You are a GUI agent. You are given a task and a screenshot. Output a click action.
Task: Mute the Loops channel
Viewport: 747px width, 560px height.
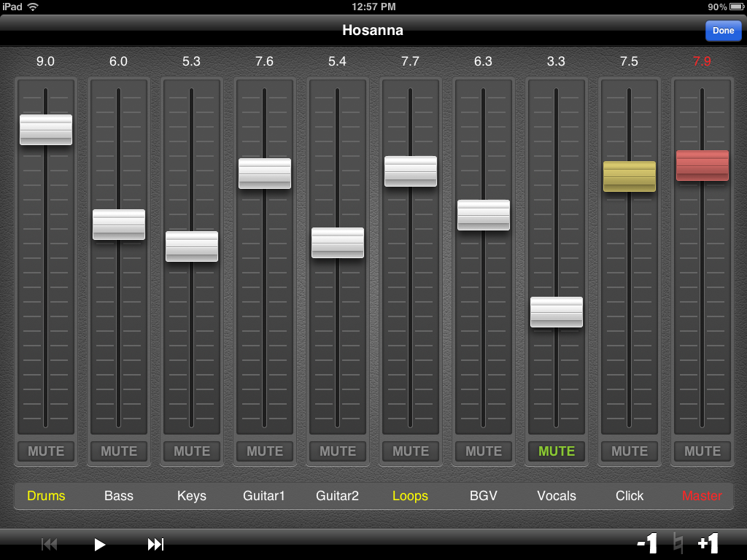point(410,451)
